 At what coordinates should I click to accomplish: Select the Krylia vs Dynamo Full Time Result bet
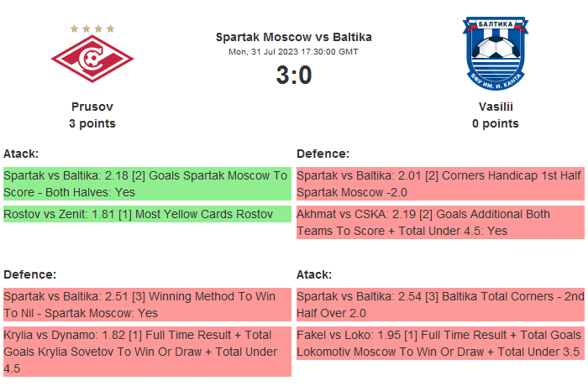147,351
